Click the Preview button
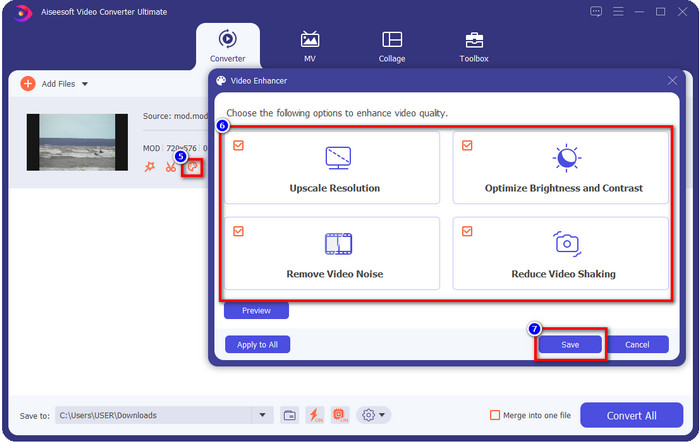 click(256, 310)
